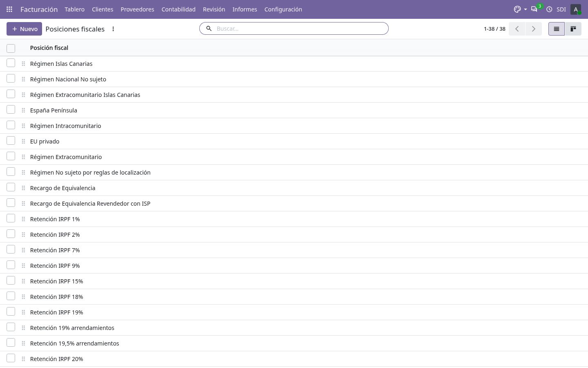Go to next page arrow
The image size is (588, 368).
point(533,29)
